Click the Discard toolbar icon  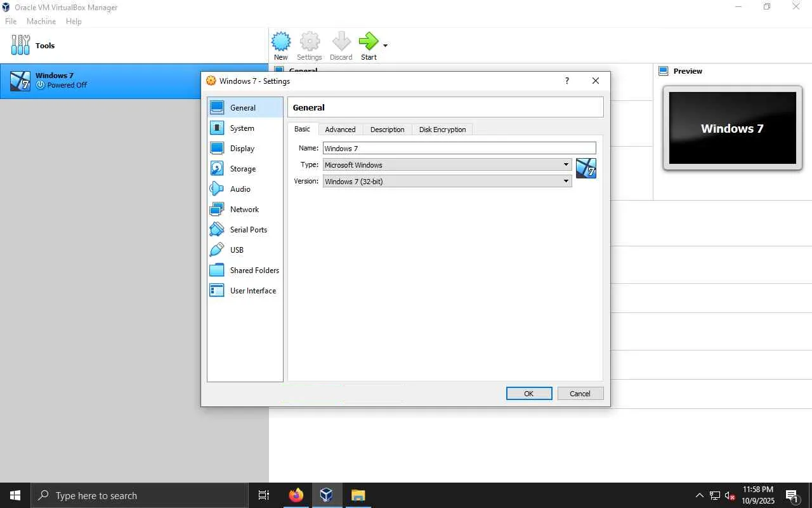click(341, 46)
